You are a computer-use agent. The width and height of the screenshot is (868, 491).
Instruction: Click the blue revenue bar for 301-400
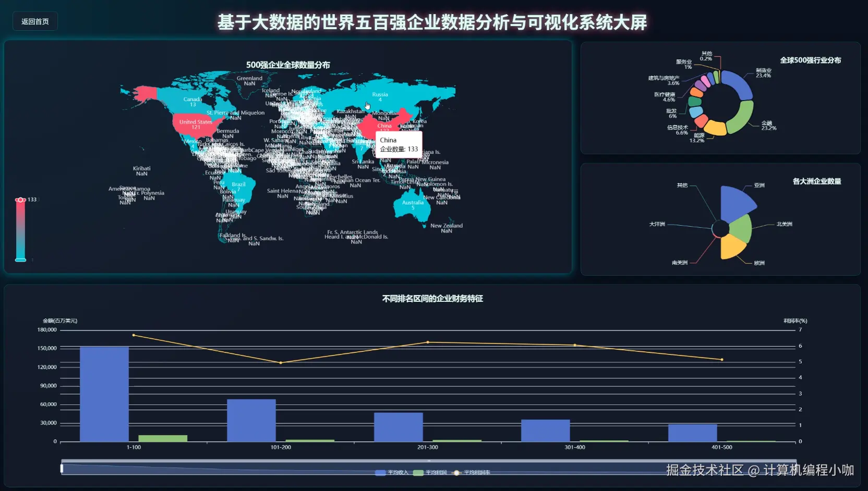pos(546,431)
